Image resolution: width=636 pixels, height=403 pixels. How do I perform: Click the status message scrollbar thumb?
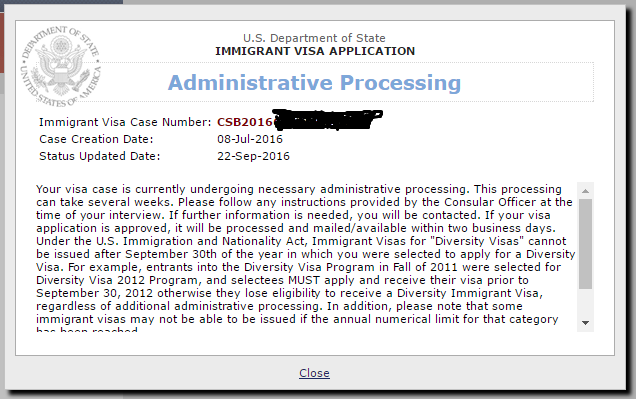[585, 244]
